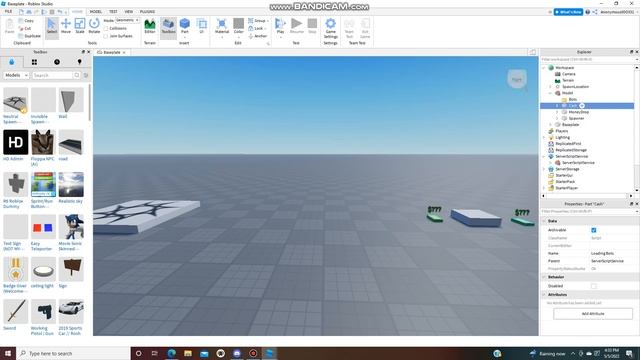Viewport: 640px width, 360px height.
Task: Activate the Scale tool
Action: point(80,27)
